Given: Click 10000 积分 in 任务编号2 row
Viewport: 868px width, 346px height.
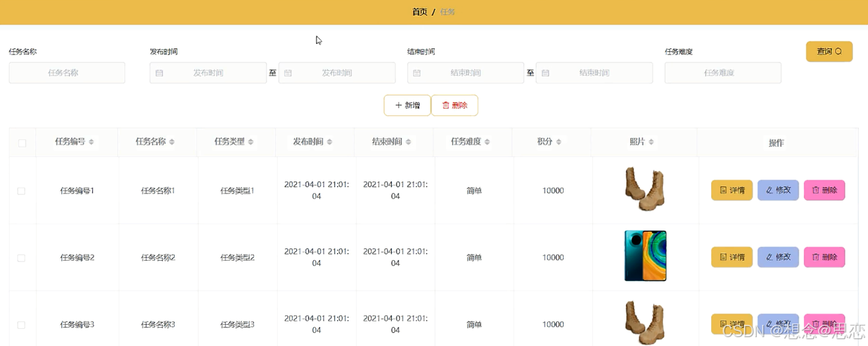Looking at the screenshot, I should coord(553,258).
